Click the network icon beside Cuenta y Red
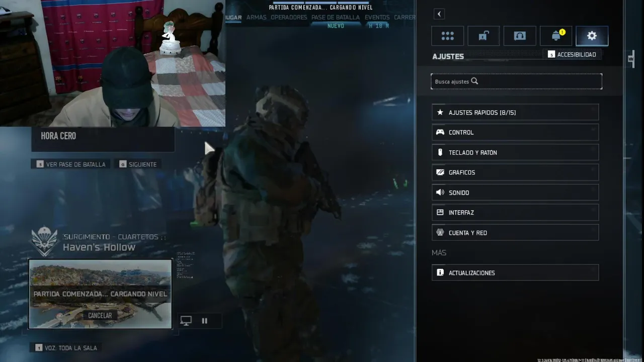Viewport: 644px width, 362px height. (440, 233)
